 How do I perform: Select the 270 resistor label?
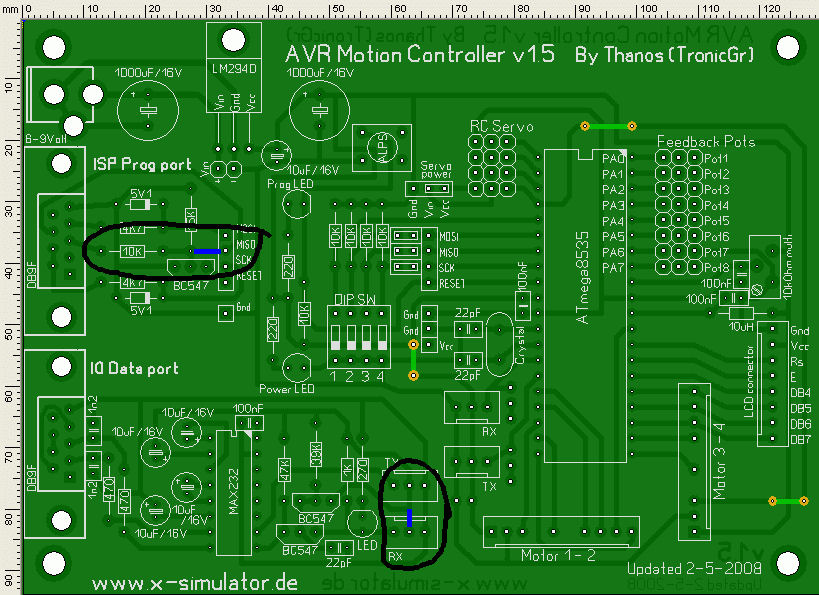click(362, 470)
